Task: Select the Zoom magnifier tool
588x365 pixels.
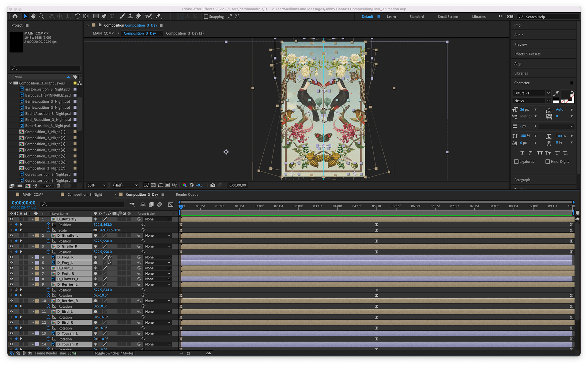Action: [41, 16]
